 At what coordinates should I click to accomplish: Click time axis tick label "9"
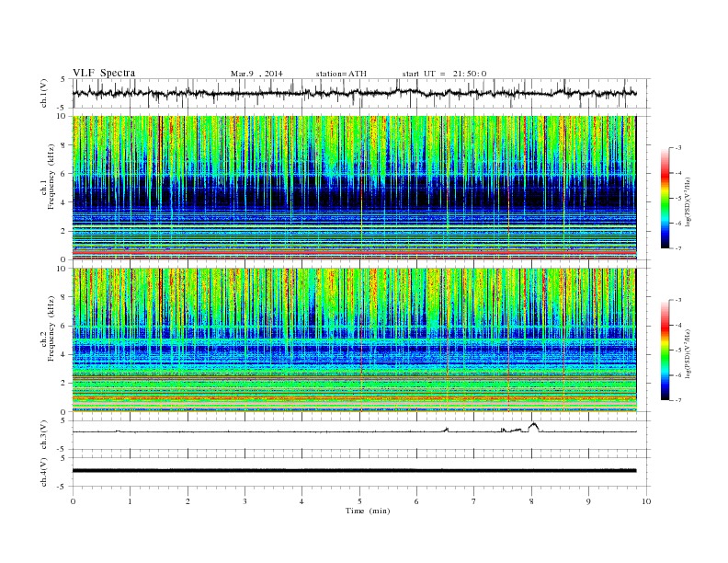pyautogui.click(x=588, y=501)
